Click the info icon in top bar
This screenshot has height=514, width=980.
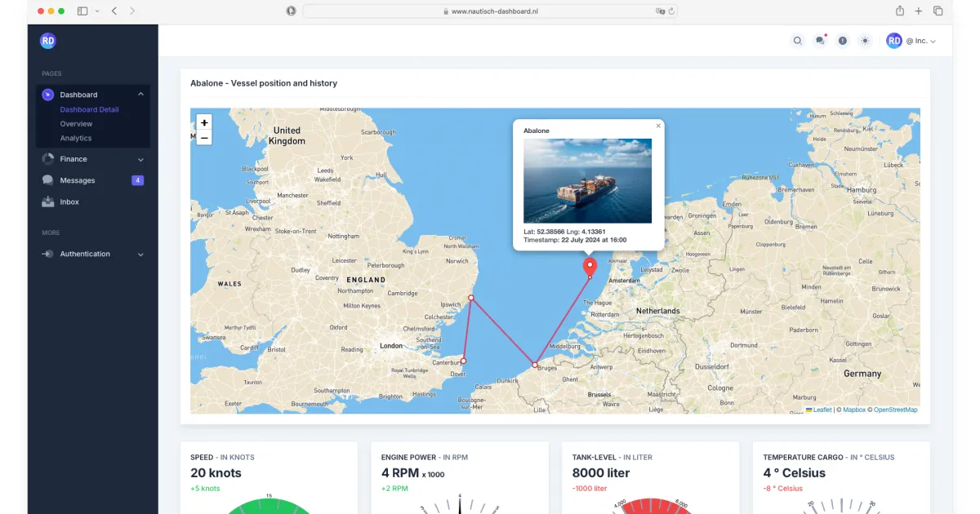point(842,40)
